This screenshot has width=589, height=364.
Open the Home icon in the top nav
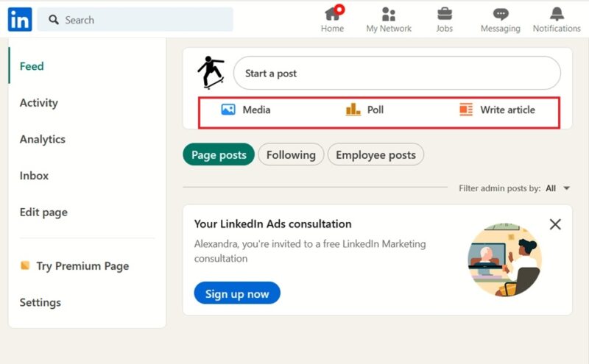(x=332, y=15)
